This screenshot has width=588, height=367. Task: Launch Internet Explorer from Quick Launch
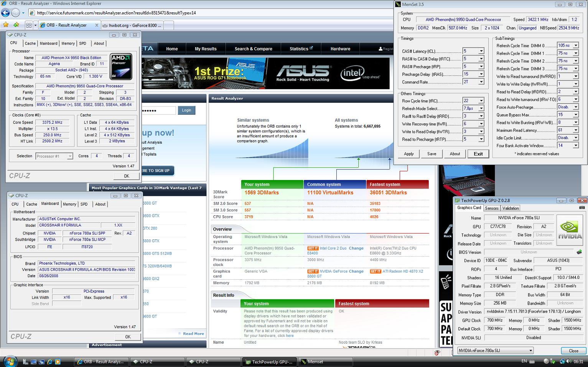pos(49,361)
